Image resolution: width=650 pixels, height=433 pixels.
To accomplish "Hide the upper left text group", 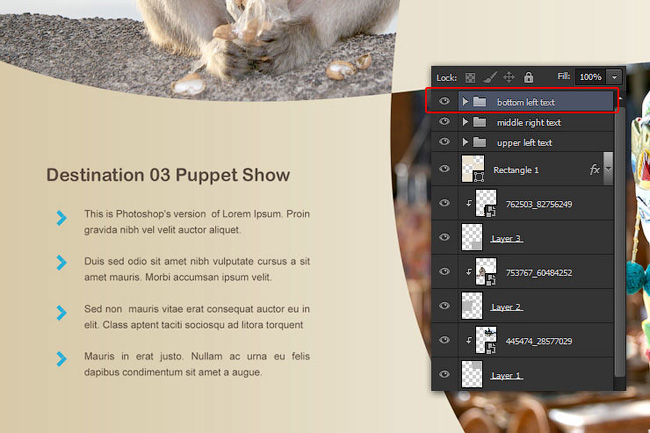I will point(444,141).
